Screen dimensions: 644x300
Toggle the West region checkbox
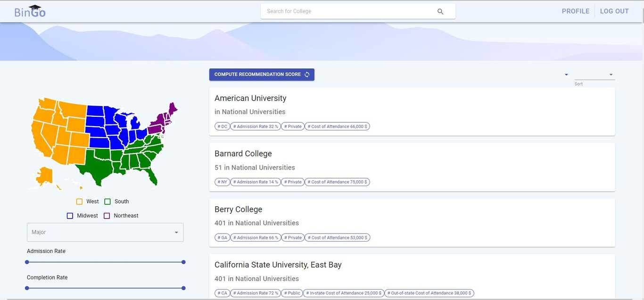coord(79,202)
